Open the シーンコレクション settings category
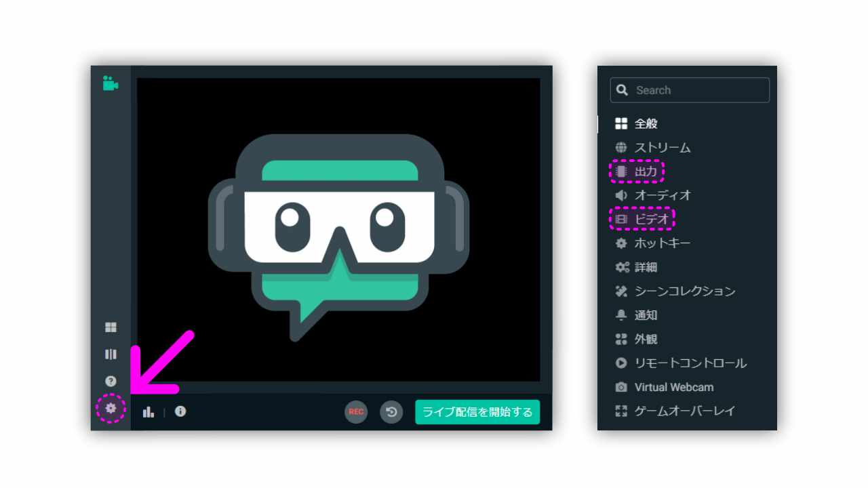 click(x=684, y=291)
